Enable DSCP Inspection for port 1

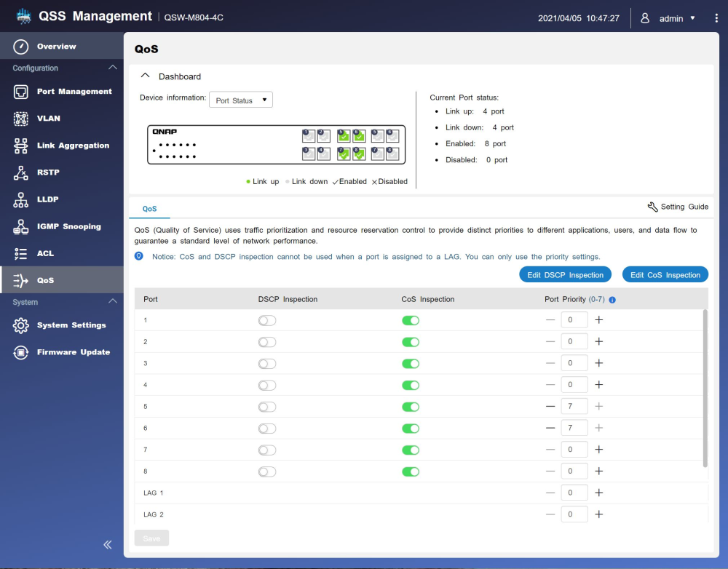tap(267, 320)
